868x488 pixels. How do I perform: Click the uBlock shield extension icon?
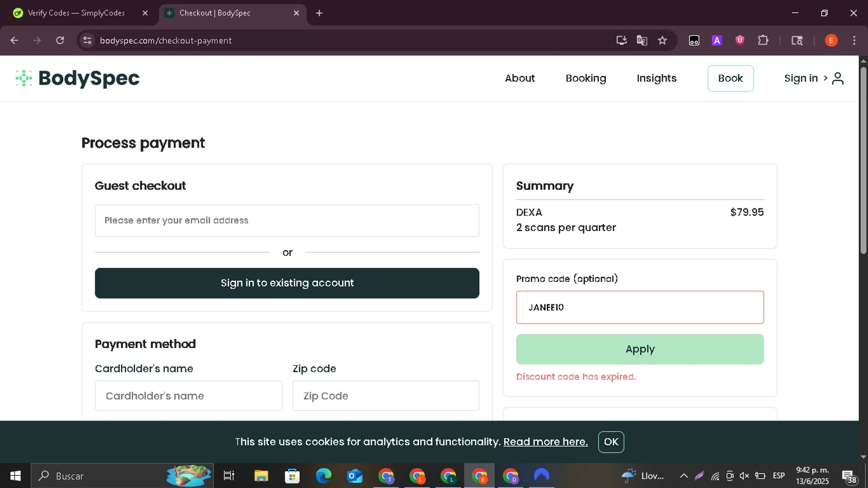coord(740,41)
